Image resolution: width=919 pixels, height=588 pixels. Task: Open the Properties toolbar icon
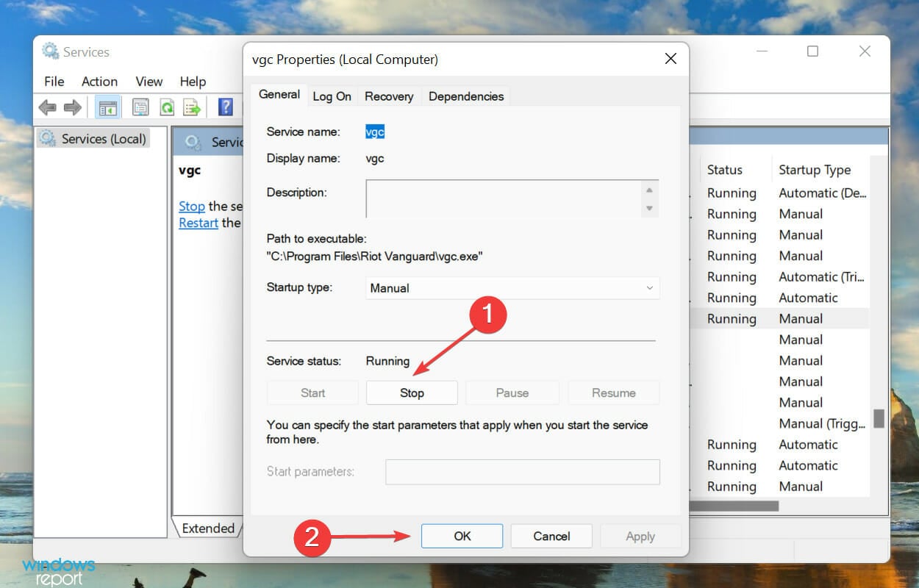(x=140, y=108)
